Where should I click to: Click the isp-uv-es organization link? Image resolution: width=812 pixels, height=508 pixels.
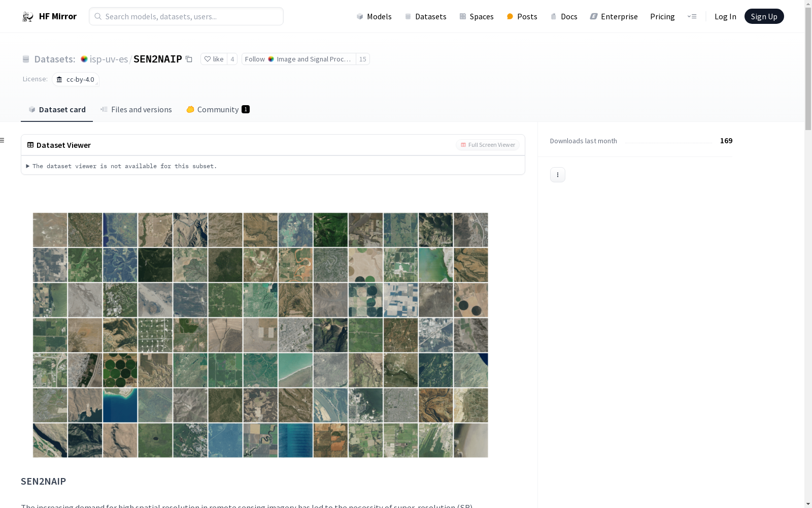pyautogui.click(x=109, y=59)
